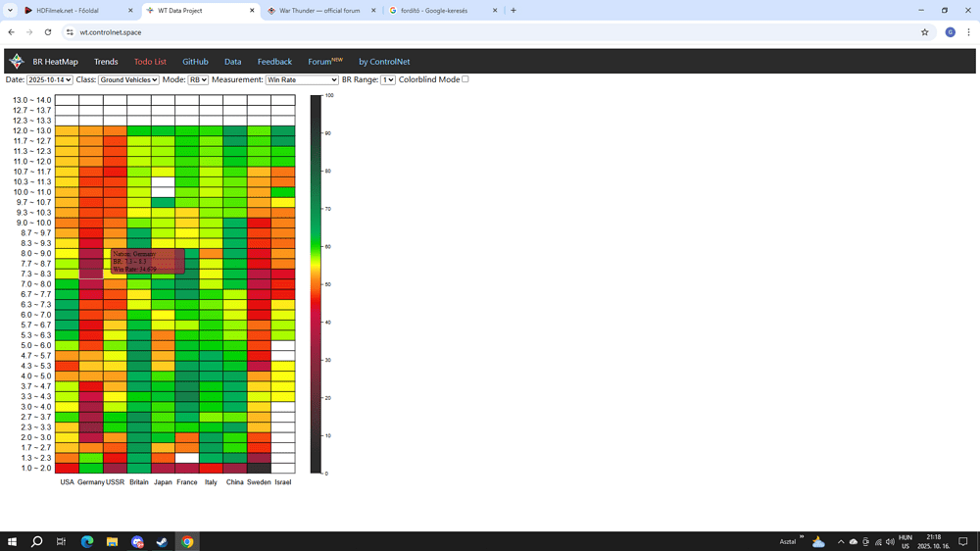Open the Measurement dropdown showing Win Rate
Screen dimensions: 980x551
click(302, 80)
